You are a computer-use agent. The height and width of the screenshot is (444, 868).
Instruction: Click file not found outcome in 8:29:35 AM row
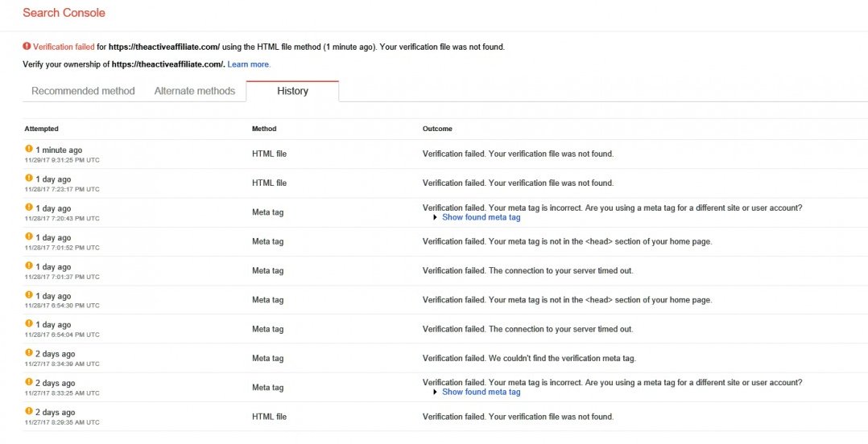pos(519,417)
